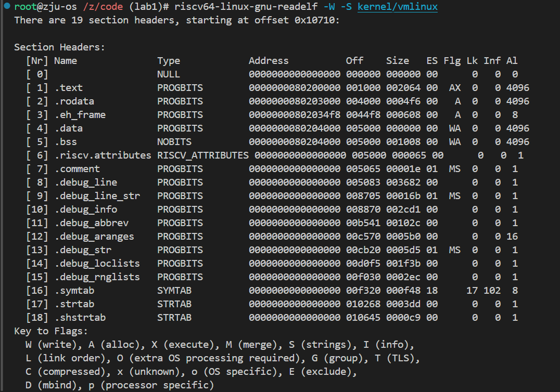Click the .symtab section name
Viewport: 560px width, 392px height.
[74, 291]
